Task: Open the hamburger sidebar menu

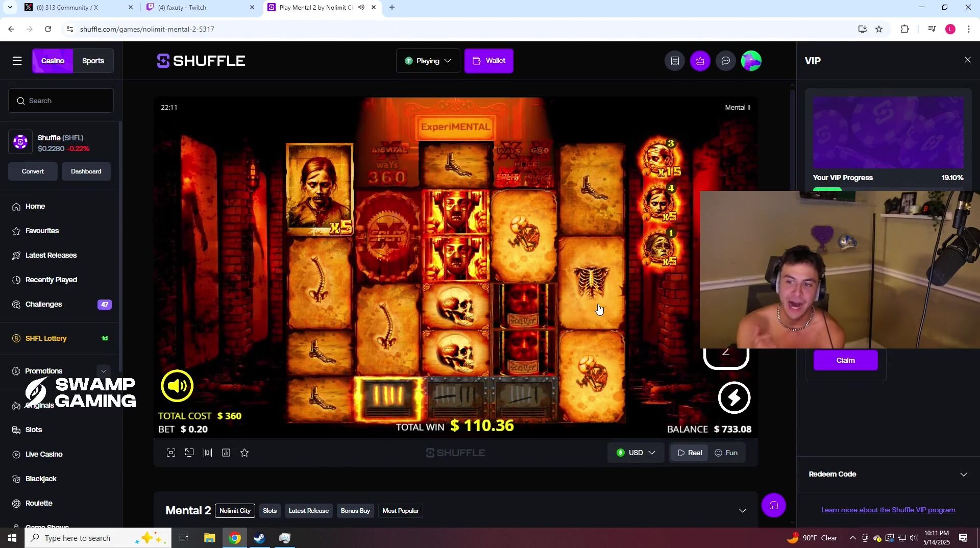Action: point(17,61)
